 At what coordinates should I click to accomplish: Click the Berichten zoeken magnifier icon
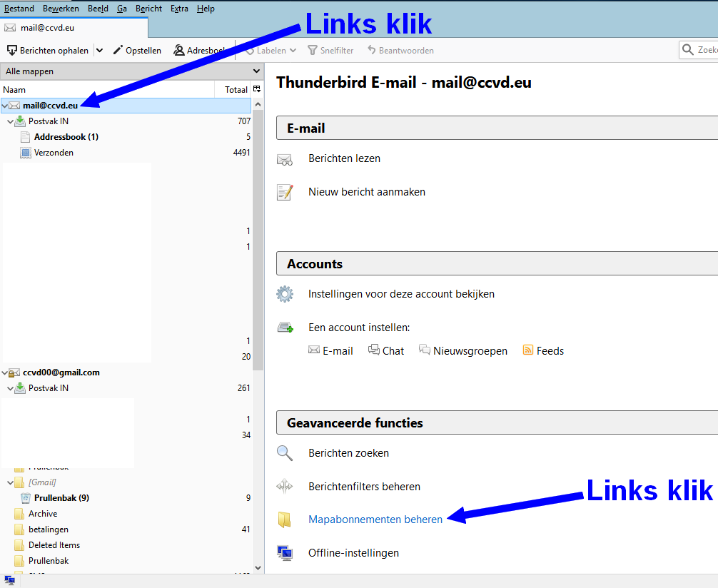click(x=285, y=453)
